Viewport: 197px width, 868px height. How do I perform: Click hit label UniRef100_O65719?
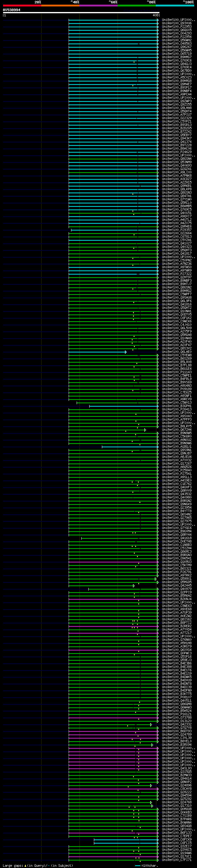177,54
